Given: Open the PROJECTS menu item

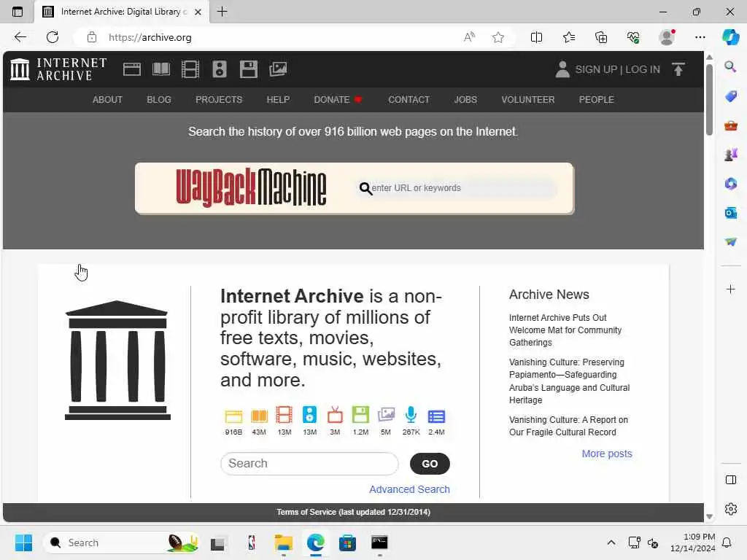Looking at the screenshot, I should [x=219, y=99].
